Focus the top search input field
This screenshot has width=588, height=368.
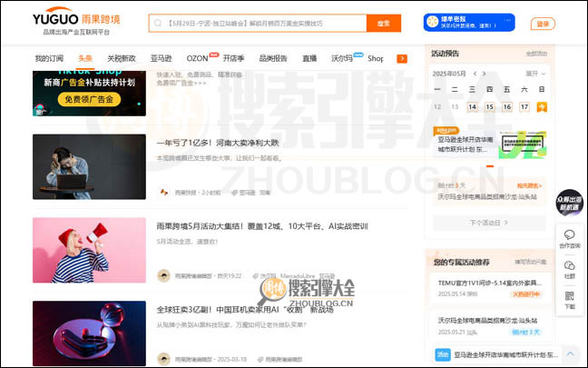[x=258, y=24]
